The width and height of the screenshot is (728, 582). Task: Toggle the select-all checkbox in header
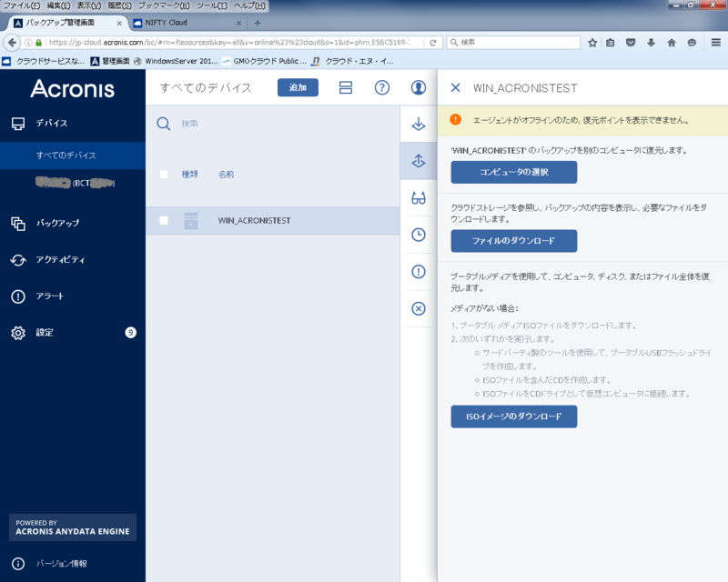tap(164, 174)
